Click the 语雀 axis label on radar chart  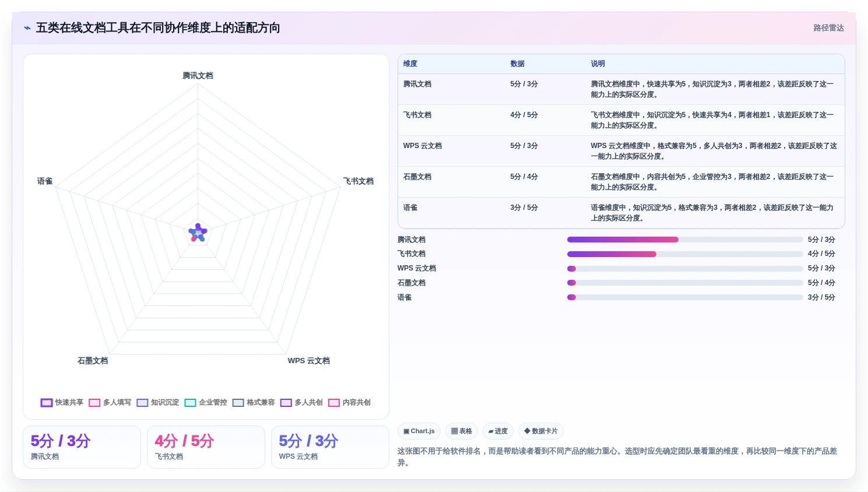[45, 181]
